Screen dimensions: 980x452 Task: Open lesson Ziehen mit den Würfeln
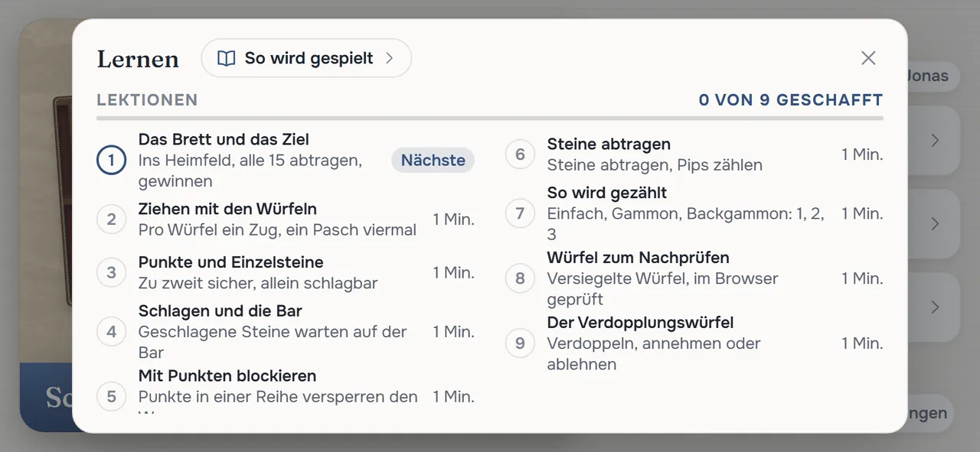coord(286,219)
